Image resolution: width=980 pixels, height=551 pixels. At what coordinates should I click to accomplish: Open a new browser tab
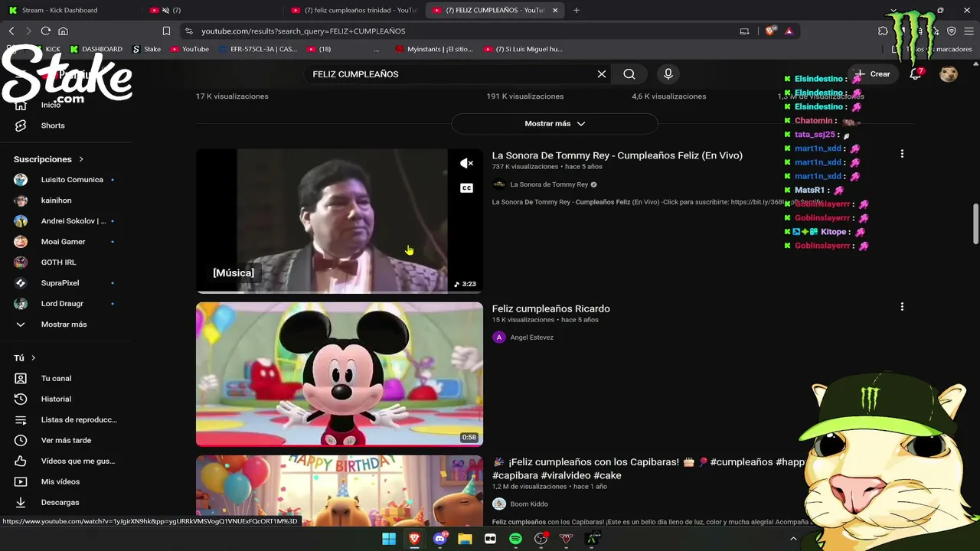click(x=577, y=10)
